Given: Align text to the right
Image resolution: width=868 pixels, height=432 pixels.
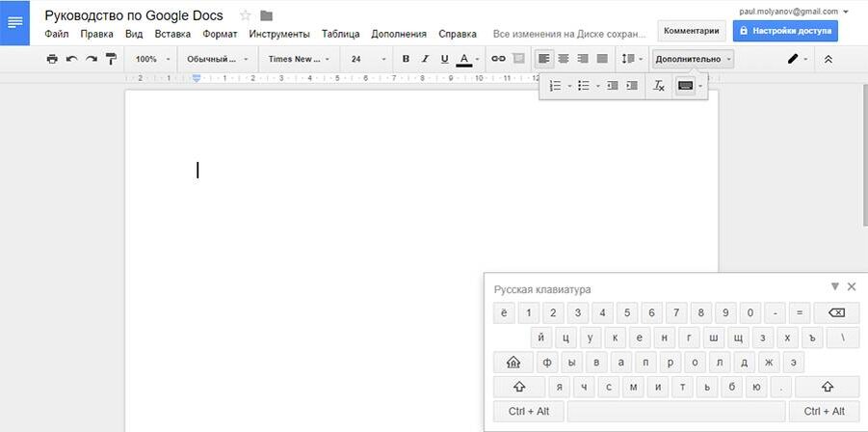Looking at the screenshot, I should [x=582, y=59].
